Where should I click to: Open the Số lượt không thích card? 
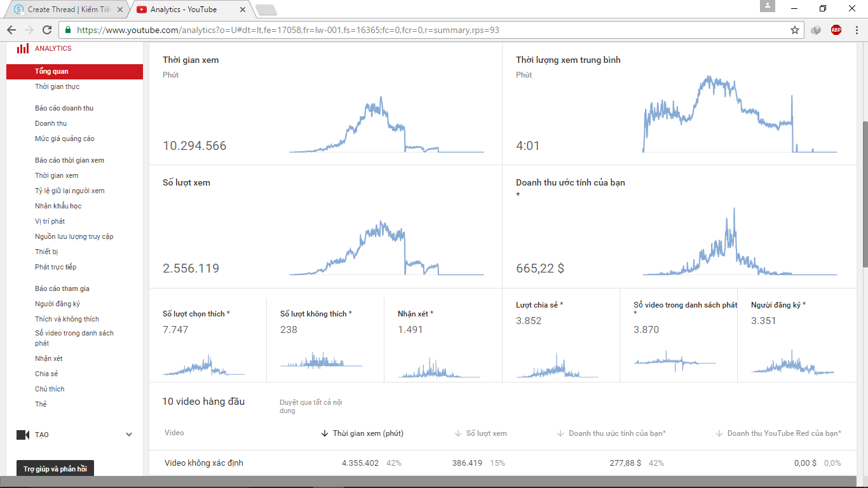[325, 335]
